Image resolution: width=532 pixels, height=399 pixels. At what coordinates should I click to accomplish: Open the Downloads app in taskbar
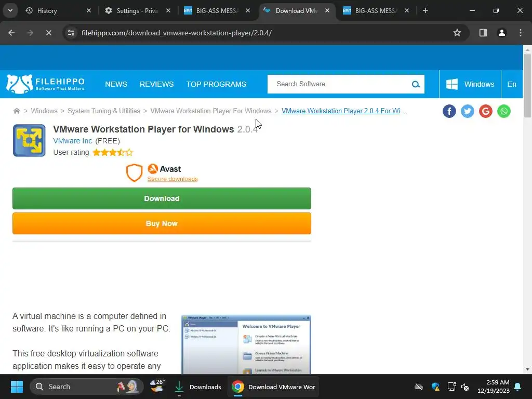pyautogui.click(x=198, y=387)
